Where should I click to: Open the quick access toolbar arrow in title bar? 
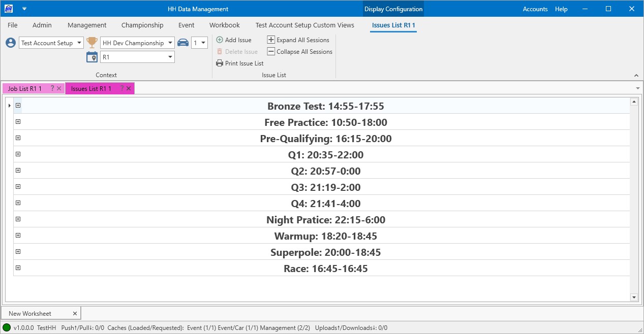(24, 9)
